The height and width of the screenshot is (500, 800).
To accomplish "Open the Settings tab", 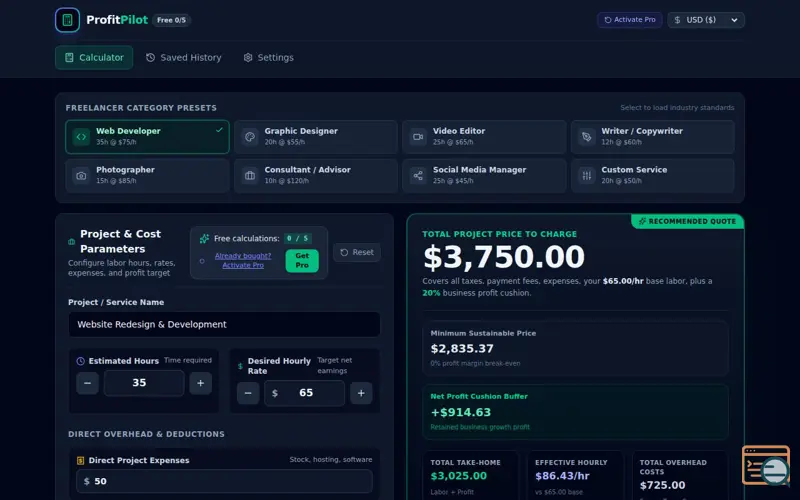I will coord(268,58).
